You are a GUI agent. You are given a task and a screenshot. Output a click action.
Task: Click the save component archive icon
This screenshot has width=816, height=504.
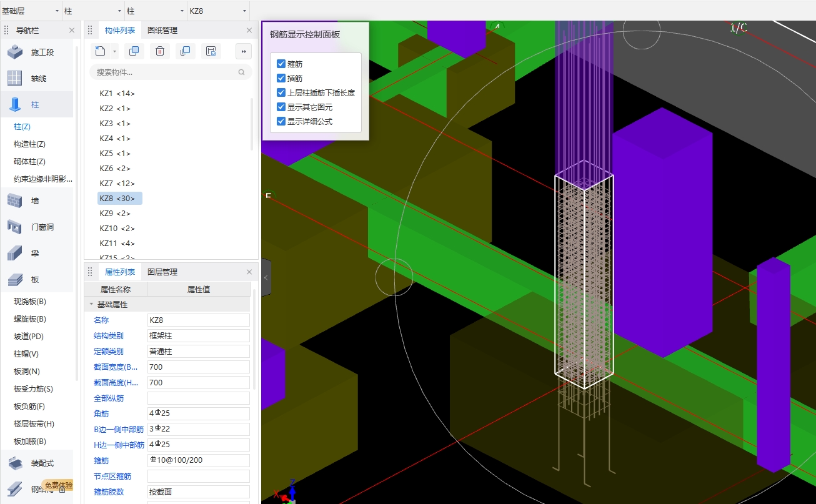coord(211,51)
